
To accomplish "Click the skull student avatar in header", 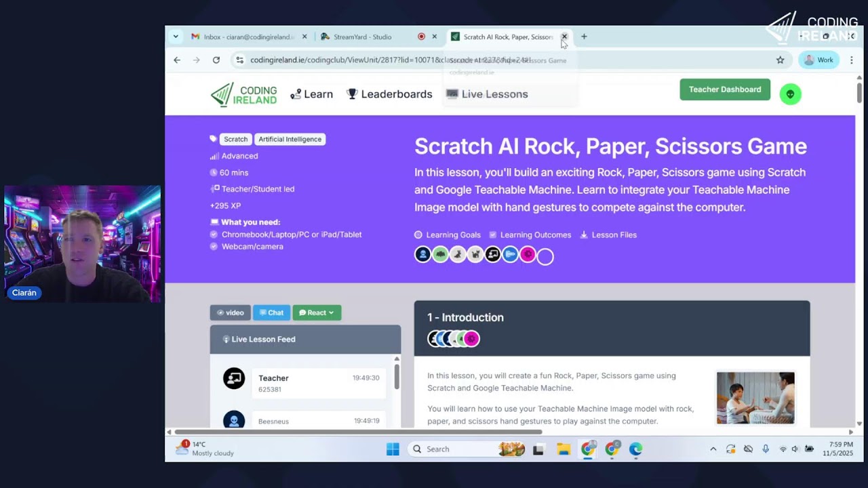I will coord(422,254).
